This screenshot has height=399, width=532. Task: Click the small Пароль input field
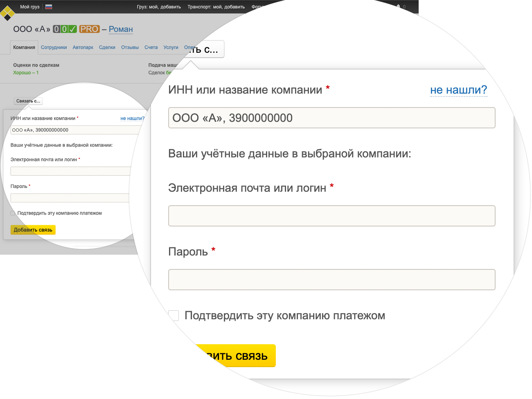click(x=70, y=198)
